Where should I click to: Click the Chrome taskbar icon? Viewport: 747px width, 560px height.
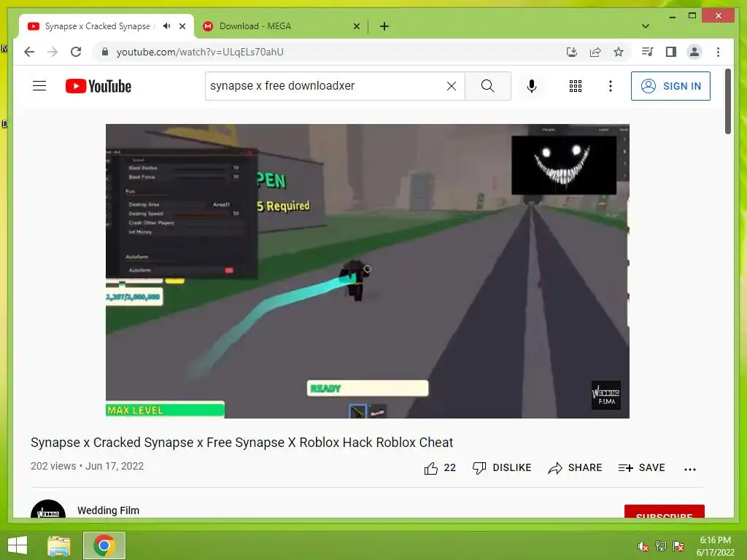[x=104, y=545]
